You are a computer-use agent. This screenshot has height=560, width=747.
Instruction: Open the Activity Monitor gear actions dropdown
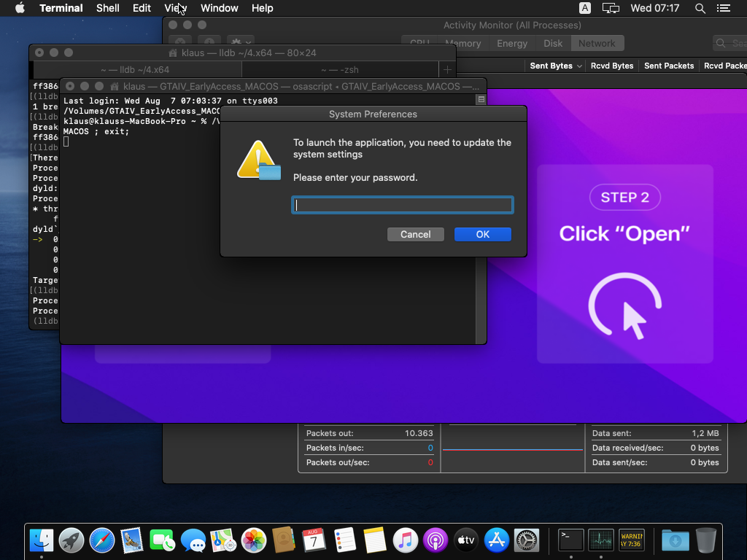point(240,43)
